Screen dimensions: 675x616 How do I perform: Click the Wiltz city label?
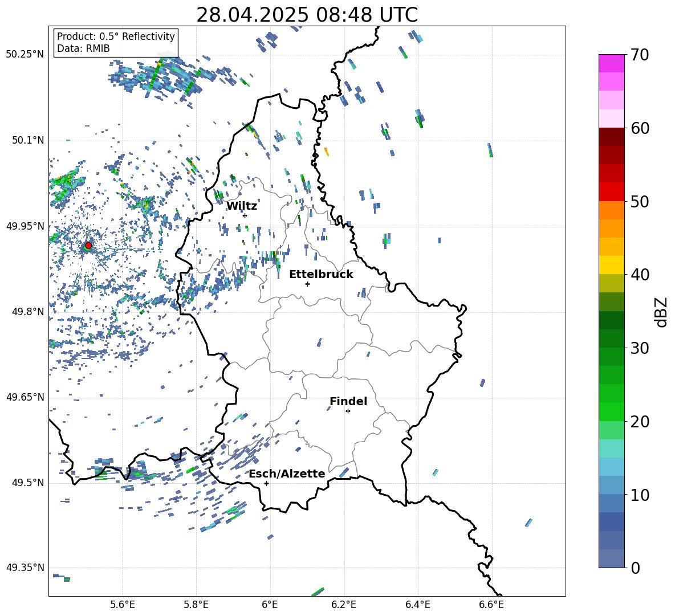[242, 206]
